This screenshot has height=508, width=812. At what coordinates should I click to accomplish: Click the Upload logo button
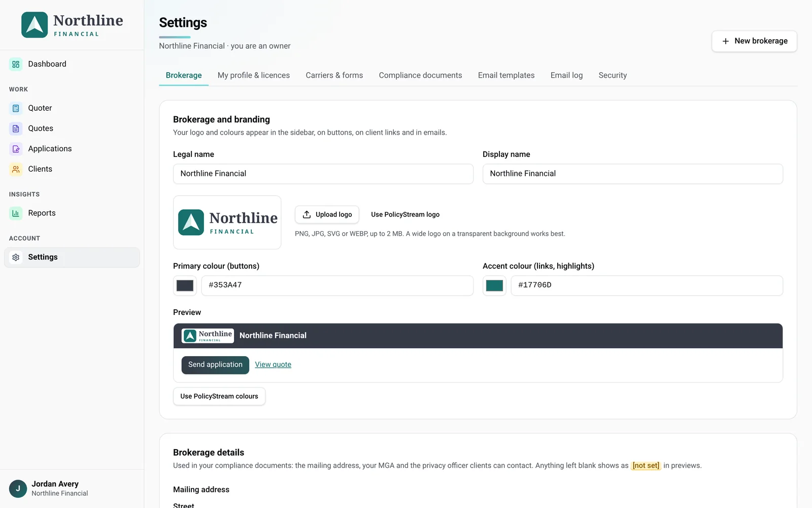tap(327, 214)
